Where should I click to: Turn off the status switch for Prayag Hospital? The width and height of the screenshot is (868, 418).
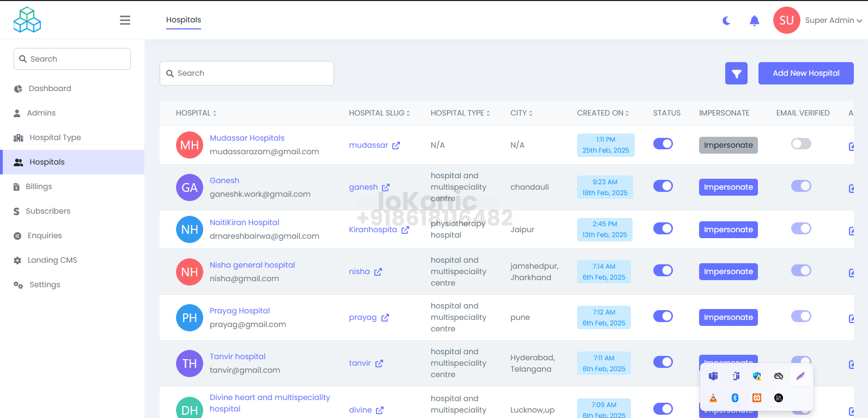[663, 316]
